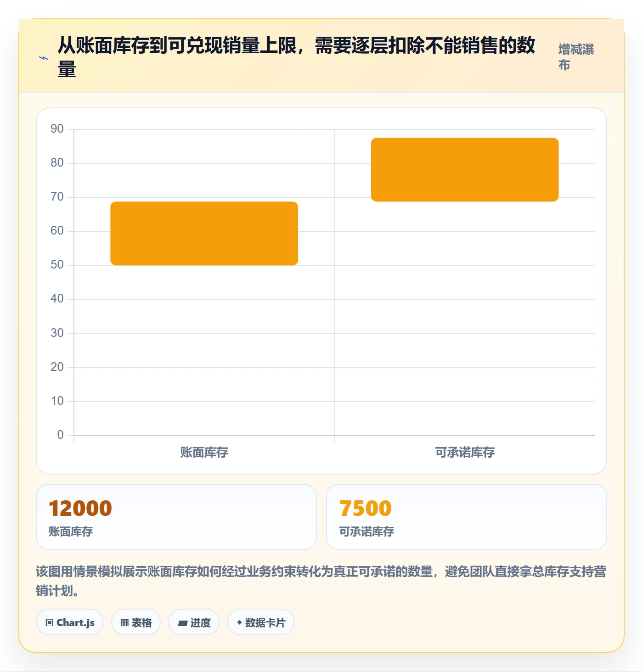
Task: Click the 账面库存 orange chart bar
Action: (204, 233)
